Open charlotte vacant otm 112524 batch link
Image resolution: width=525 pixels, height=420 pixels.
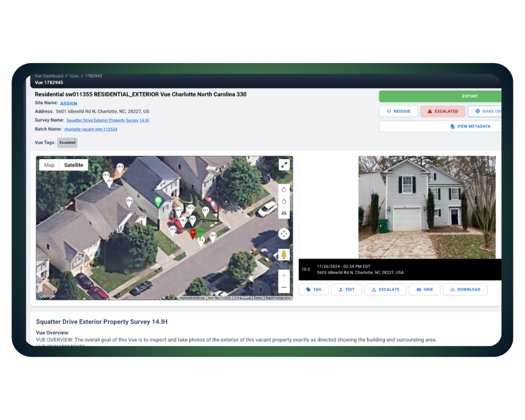pos(91,129)
